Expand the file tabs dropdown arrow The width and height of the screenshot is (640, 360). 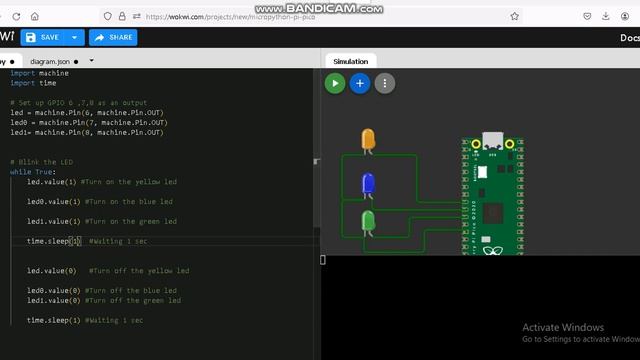91,60
